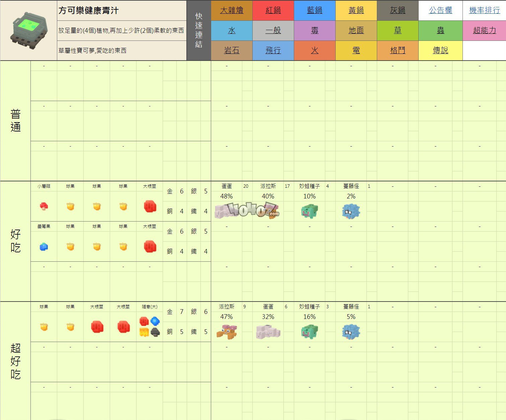Image resolution: width=506 pixels, height=420 pixels.
Task: Open the 地面 ground type link
Action: [356, 30]
